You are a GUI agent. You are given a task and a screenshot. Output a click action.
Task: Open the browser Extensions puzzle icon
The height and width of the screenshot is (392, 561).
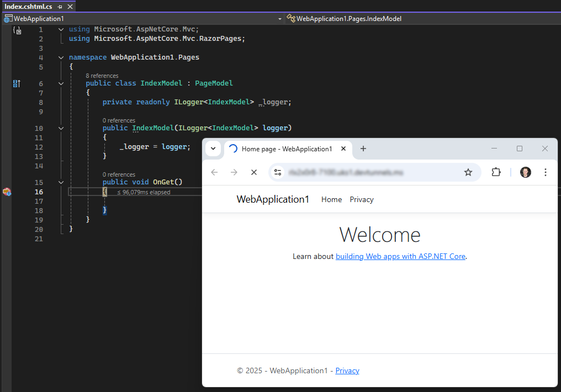tap(496, 172)
